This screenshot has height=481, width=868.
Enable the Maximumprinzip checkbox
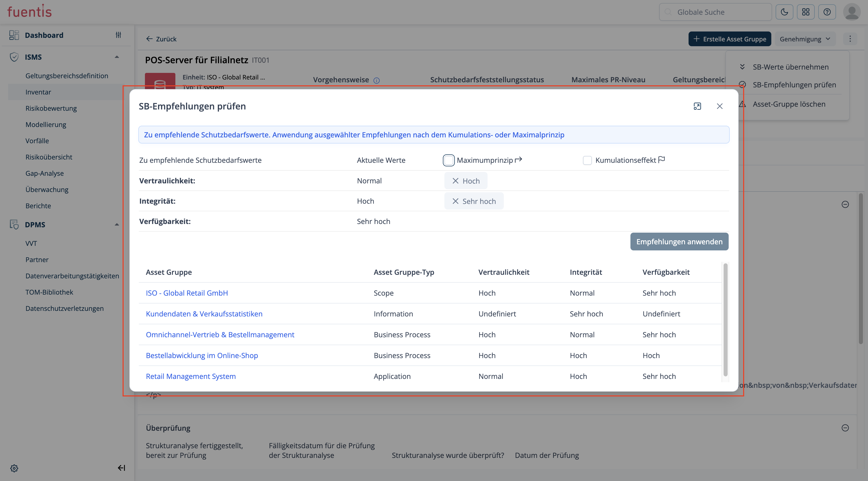448,160
